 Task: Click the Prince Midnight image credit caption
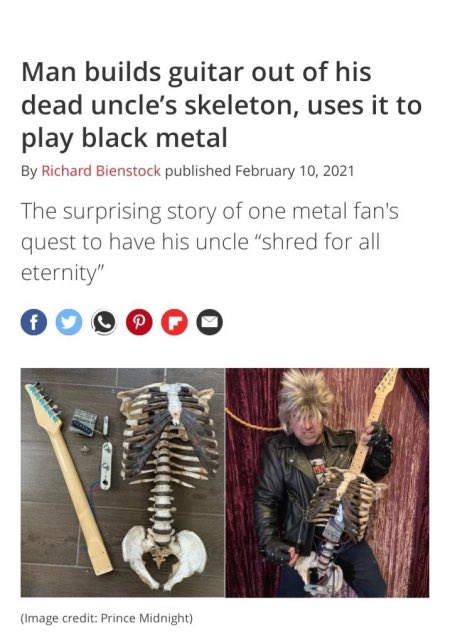[107, 618]
